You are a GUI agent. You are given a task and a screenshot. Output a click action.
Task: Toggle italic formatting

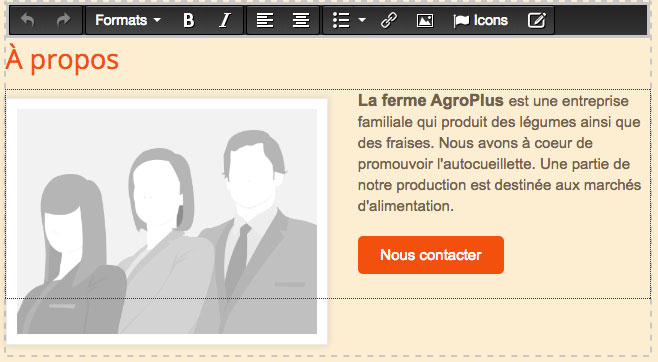[x=225, y=20]
